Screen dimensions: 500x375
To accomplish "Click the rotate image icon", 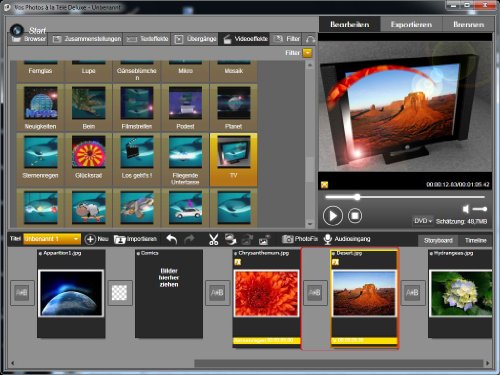I will coord(230,239).
